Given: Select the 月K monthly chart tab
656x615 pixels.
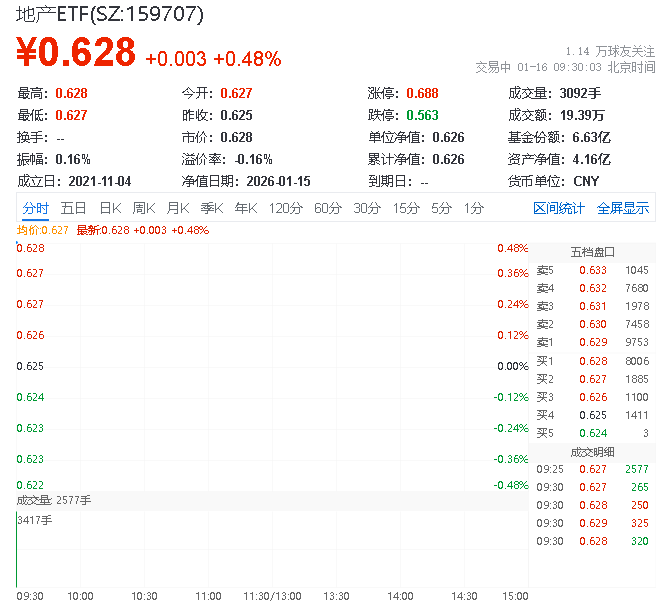Looking at the screenshot, I should point(178,208).
